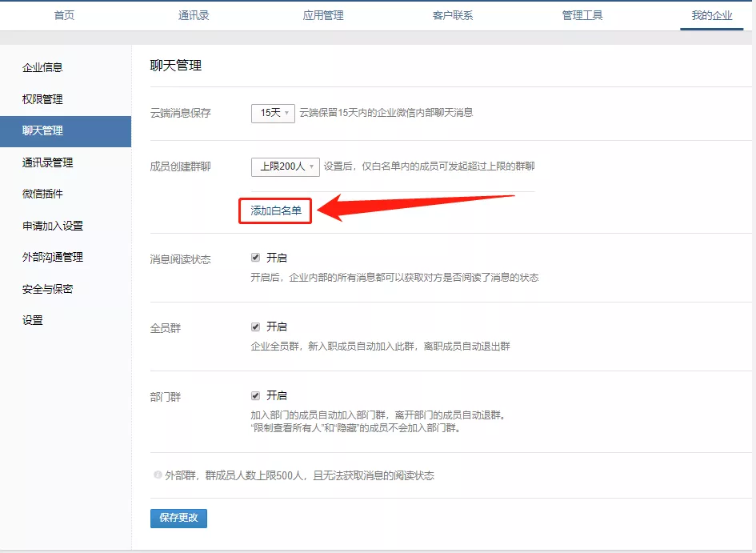Screen dimensions: 756x553
Task: Open 申请加入设置 in sidebar
Action: click(53, 225)
